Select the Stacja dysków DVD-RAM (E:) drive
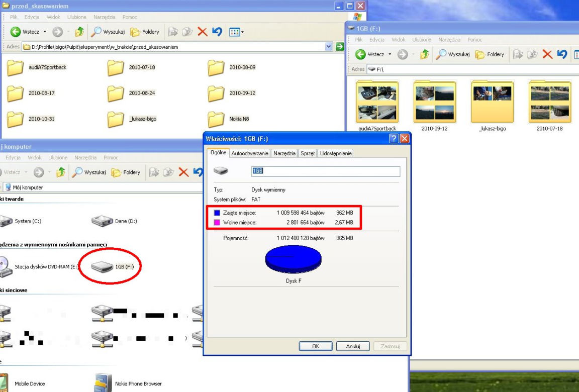 click(x=40, y=267)
